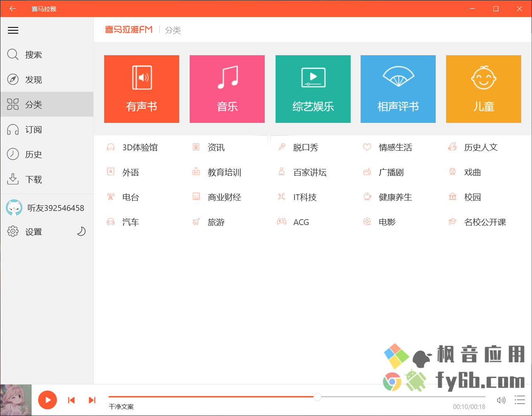Skip to next track
The width and height of the screenshot is (532, 416).
click(92, 400)
